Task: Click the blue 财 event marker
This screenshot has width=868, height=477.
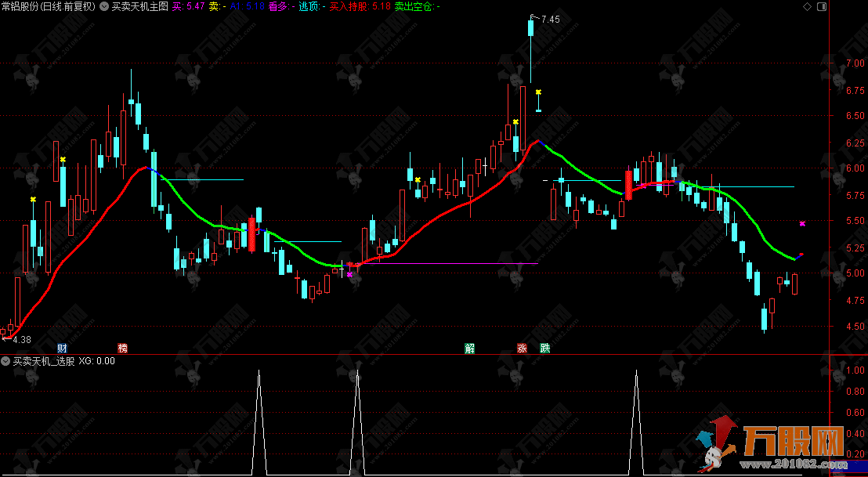Action: (62, 348)
